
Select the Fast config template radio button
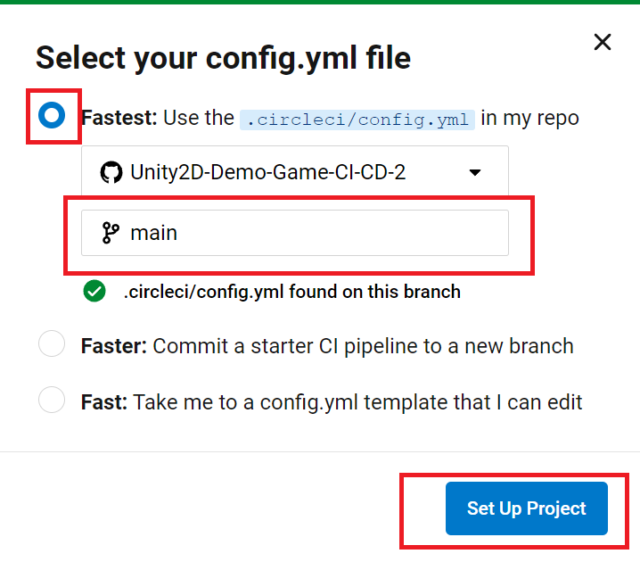click(x=51, y=400)
